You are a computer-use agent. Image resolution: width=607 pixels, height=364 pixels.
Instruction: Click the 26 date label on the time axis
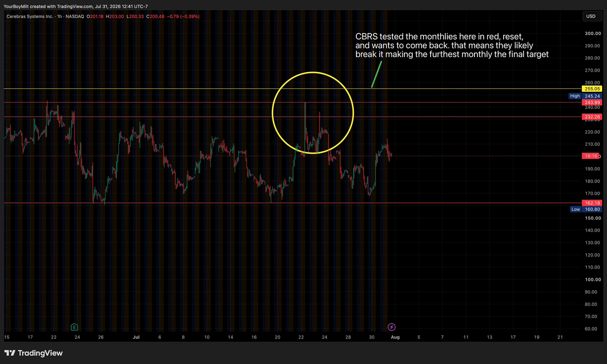[x=101, y=337]
